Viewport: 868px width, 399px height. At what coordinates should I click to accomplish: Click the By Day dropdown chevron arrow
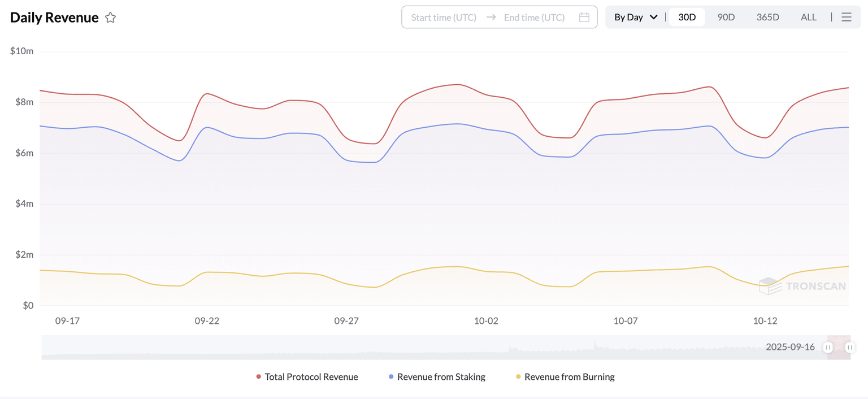tap(654, 17)
